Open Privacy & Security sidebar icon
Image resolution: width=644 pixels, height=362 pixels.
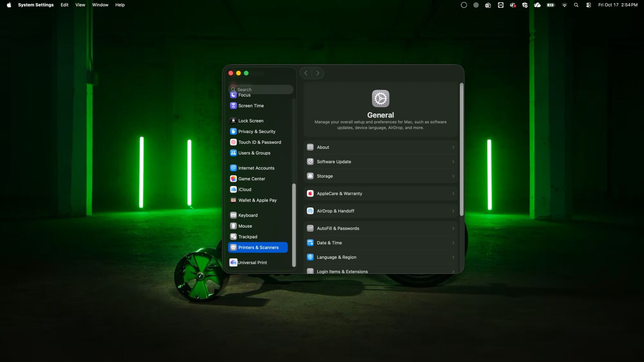coord(233,131)
